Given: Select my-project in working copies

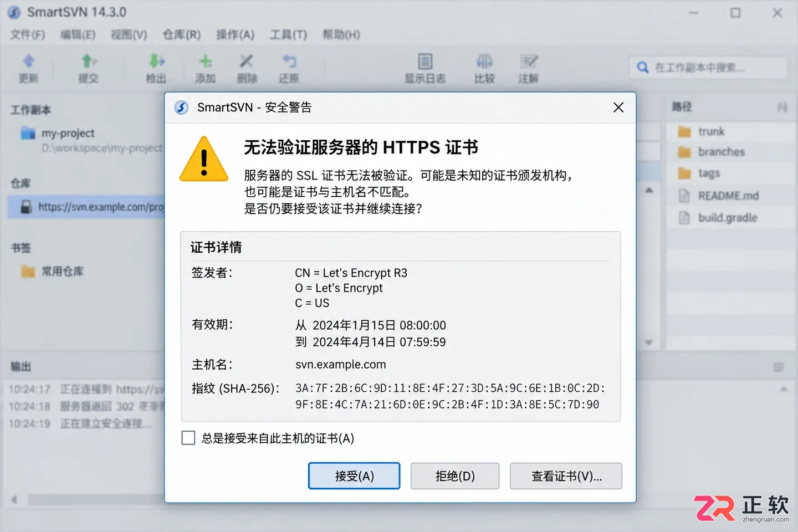Looking at the screenshot, I should [68, 133].
